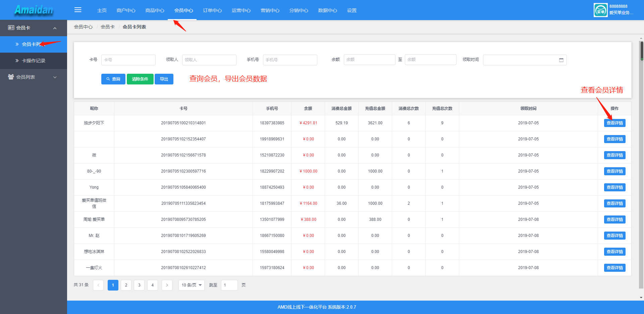Screen dimensions: 644x314
Task: Open the user avatar icon for 88888888
Action: [600, 10]
